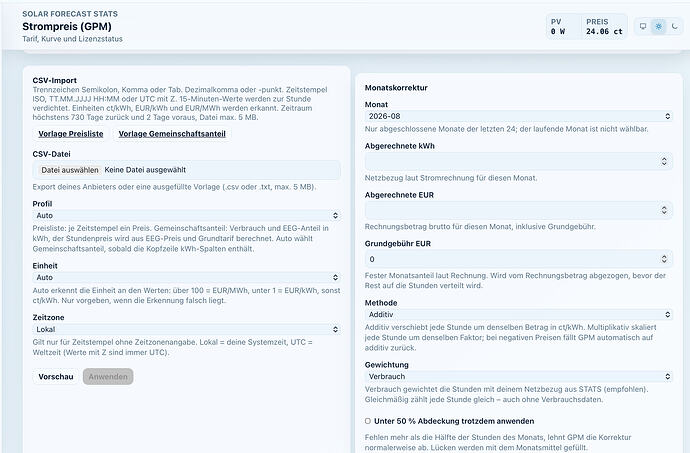Click the stepper arrows of Abgerechnete EUR
Viewport: 690px width, 453px height.
click(x=664, y=210)
